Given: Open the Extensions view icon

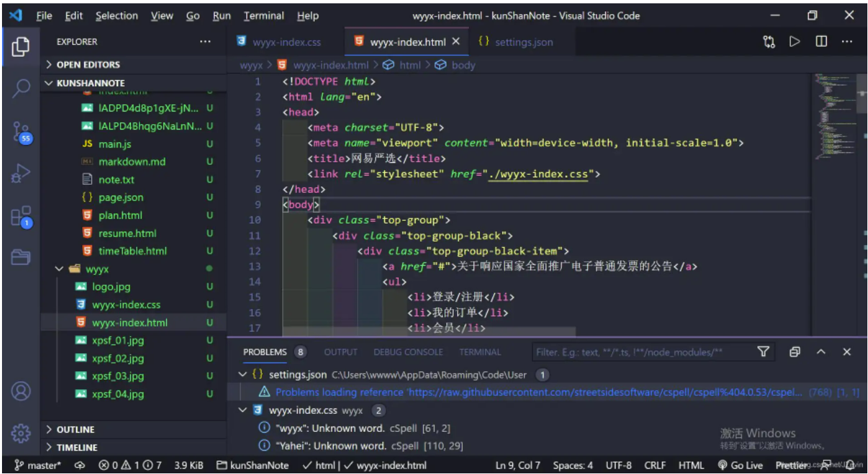Looking at the screenshot, I should click(x=21, y=216).
